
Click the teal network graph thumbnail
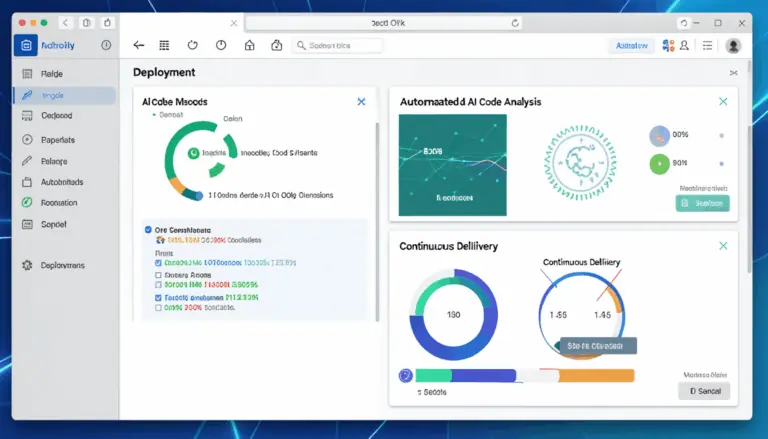click(x=453, y=165)
